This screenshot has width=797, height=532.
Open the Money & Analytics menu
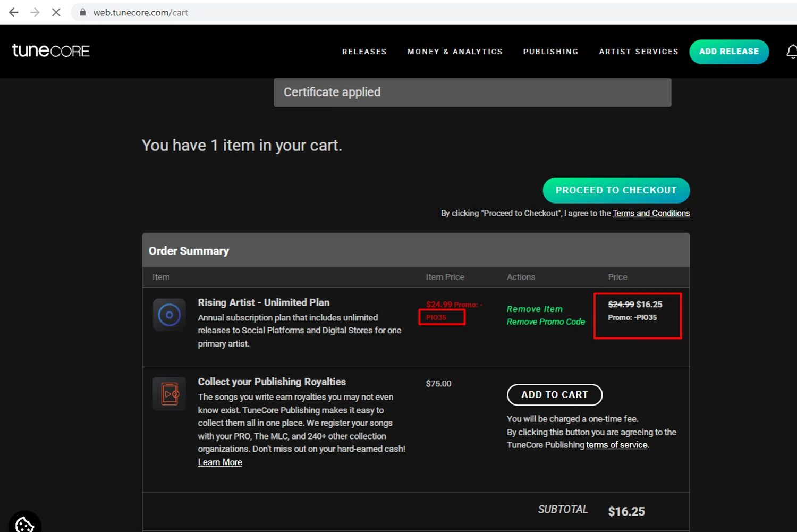coord(455,52)
